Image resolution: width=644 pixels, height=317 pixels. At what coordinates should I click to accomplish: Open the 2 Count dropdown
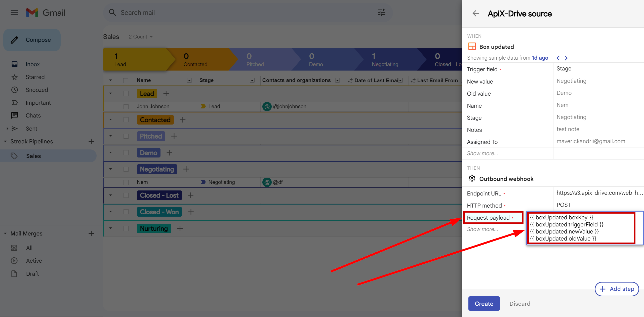click(x=141, y=37)
